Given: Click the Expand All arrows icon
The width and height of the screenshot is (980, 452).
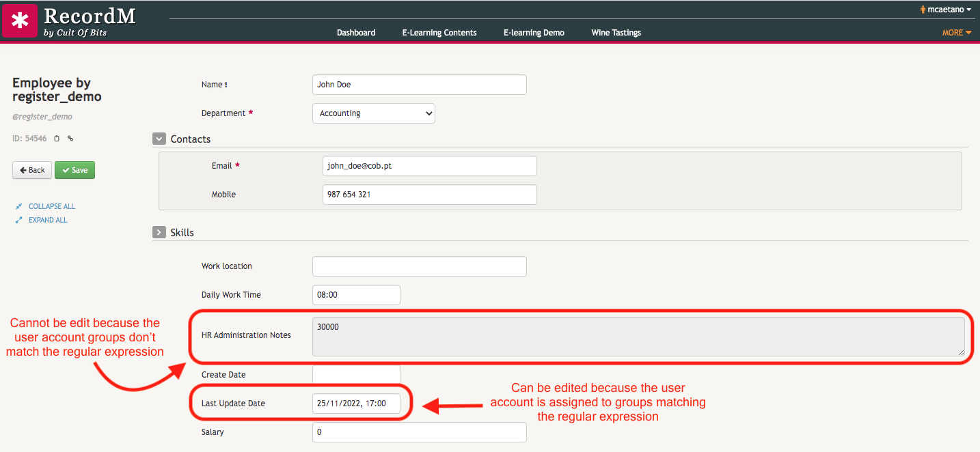Looking at the screenshot, I should (x=19, y=220).
